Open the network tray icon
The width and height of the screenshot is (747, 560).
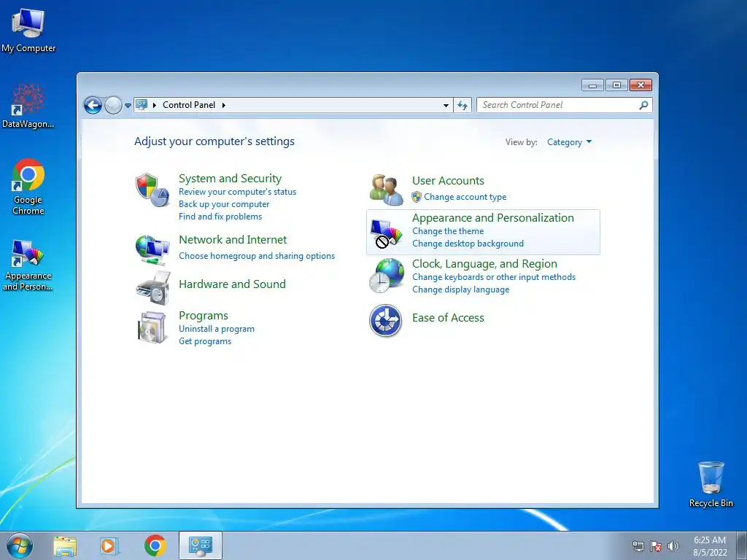click(638, 547)
